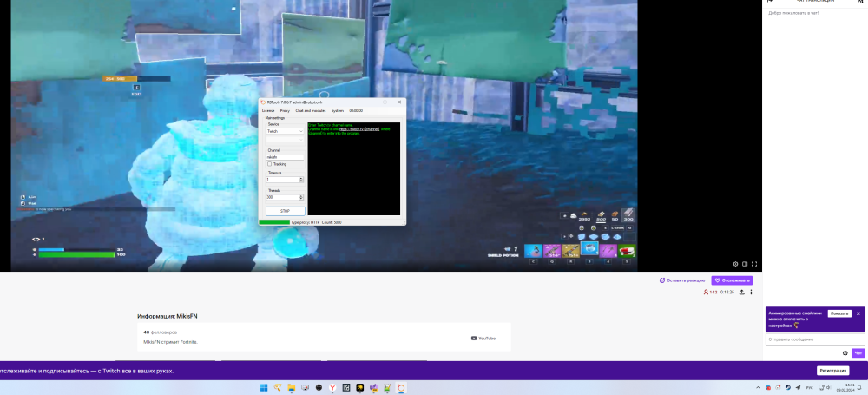Open the Windows Start menu
This screenshot has width=868, height=395.
pos(263,387)
